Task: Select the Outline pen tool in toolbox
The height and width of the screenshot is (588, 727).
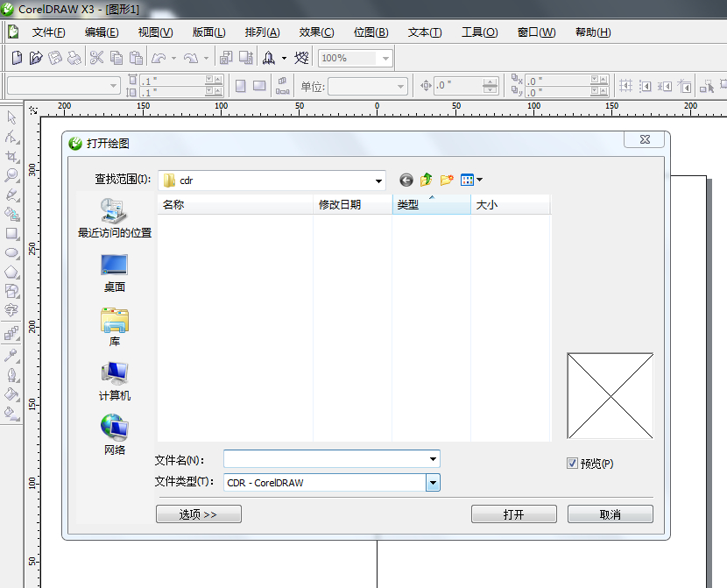Action: [x=11, y=375]
